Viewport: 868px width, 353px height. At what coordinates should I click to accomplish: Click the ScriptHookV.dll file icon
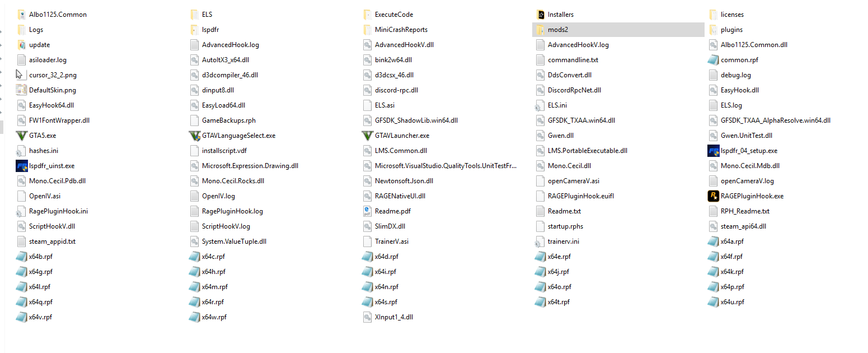(x=21, y=226)
